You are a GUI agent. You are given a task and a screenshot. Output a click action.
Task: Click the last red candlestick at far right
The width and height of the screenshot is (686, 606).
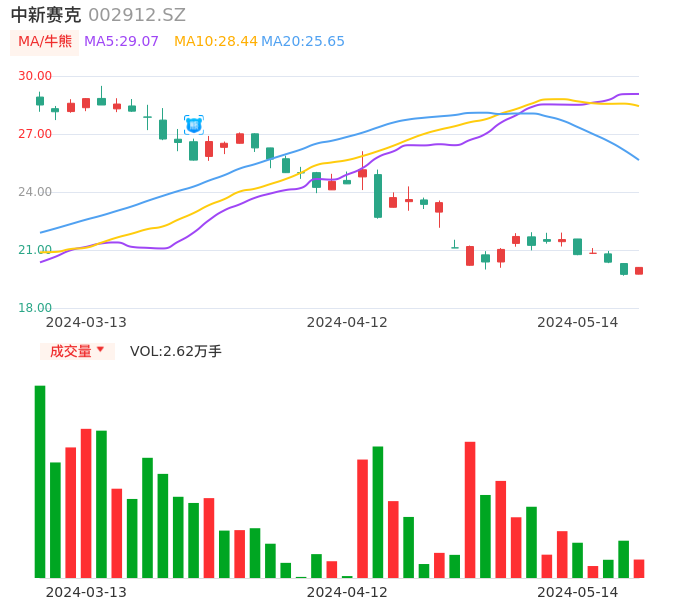click(x=639, y=270)
